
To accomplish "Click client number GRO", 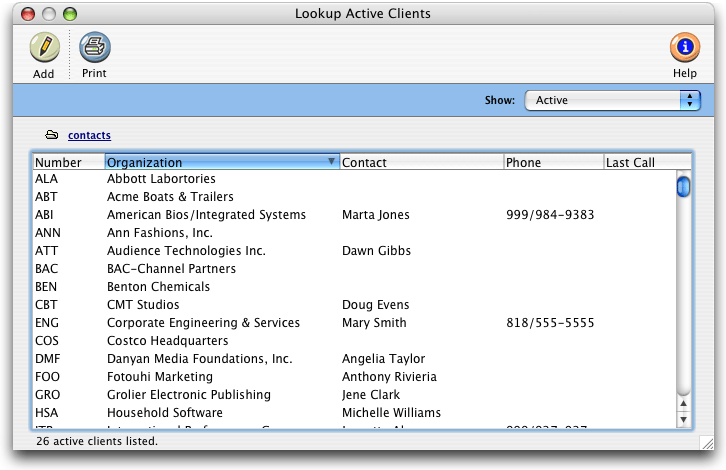I will [x=48, y=395].
